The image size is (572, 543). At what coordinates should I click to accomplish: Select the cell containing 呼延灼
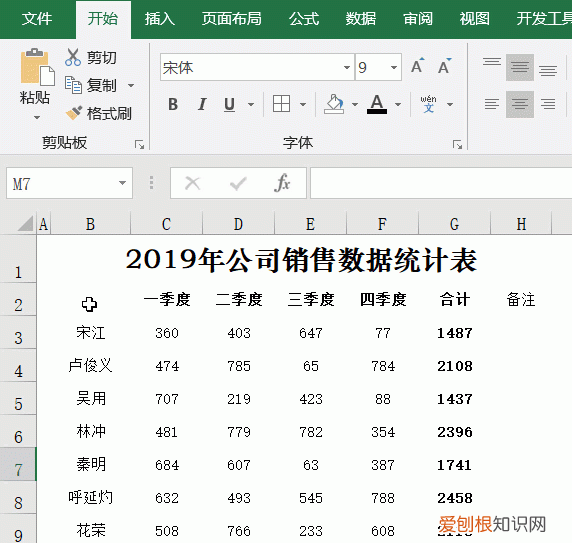tap(90, 497)
